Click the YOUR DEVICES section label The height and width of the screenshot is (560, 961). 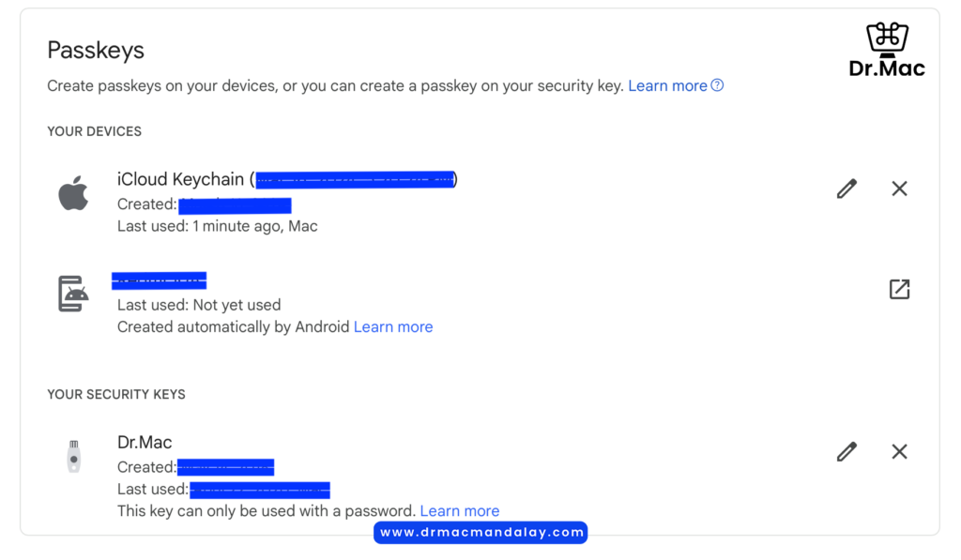point(95,131)
